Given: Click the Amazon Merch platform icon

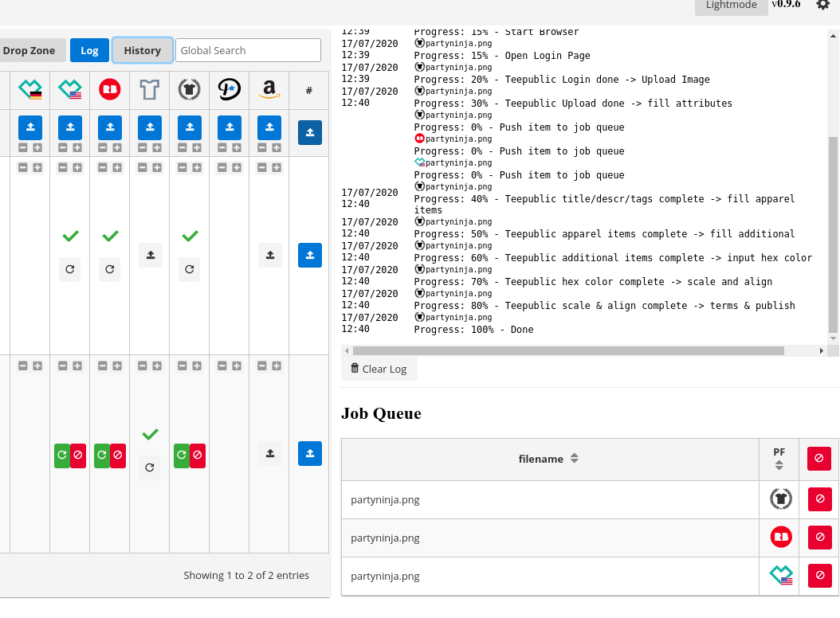Looking at the screenshot, I should pyautogui.click(x=269, y=90).
